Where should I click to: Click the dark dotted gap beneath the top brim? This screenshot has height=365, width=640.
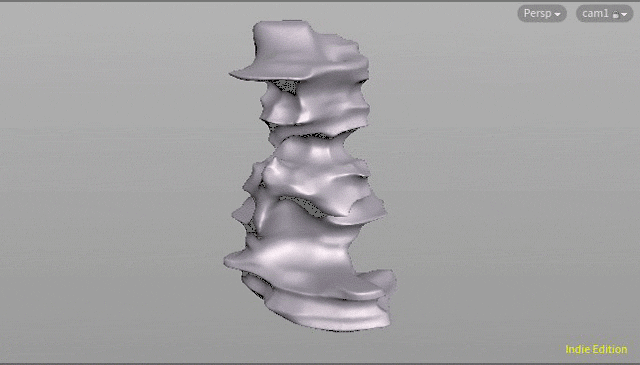(286, 86)
